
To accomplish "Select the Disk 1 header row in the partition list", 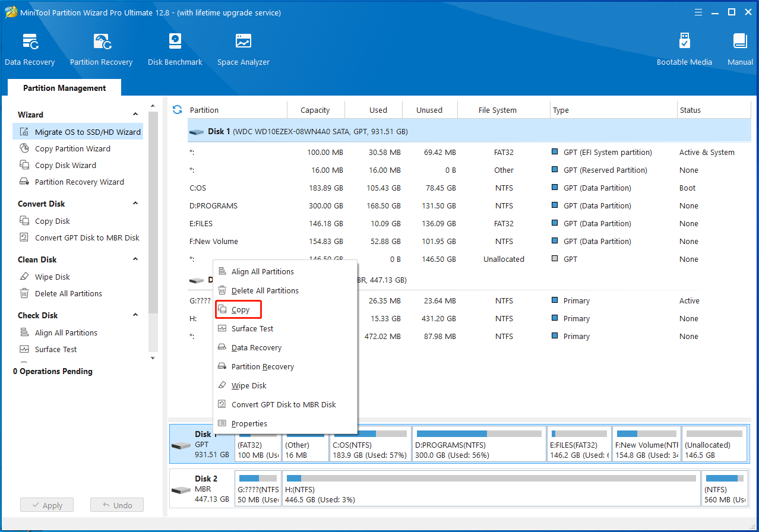I will (x=469, y=131).
